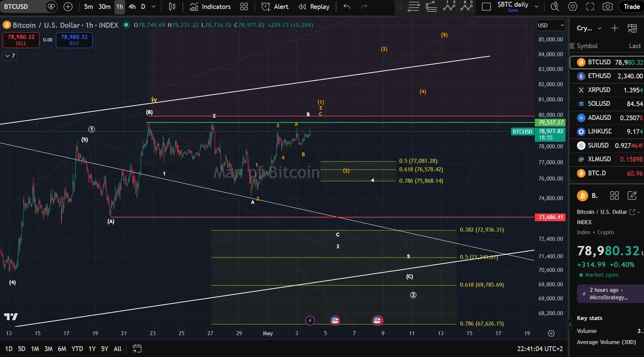Add a symbol to the watchlist with the plus icon
644x357 pixels.
pos(614,28)
